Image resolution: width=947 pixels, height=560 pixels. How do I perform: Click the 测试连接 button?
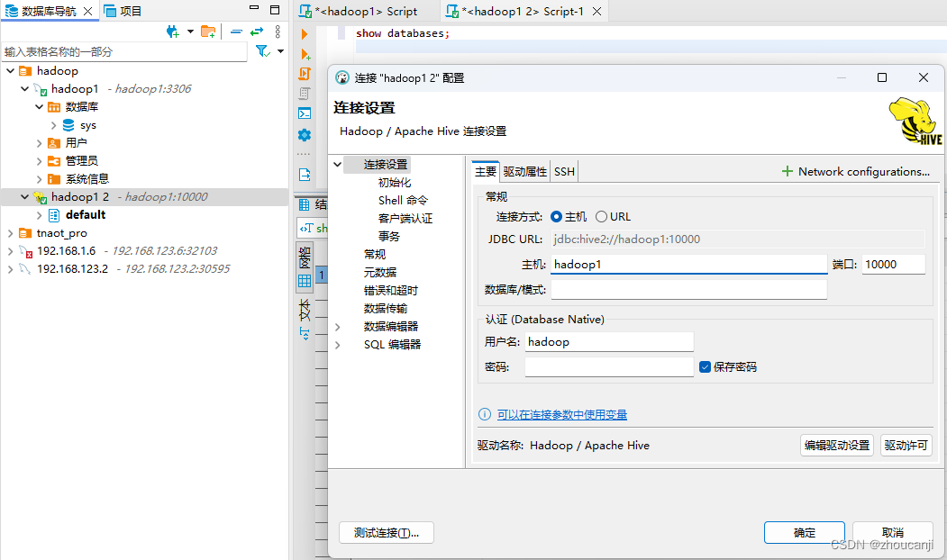(387, 532)
